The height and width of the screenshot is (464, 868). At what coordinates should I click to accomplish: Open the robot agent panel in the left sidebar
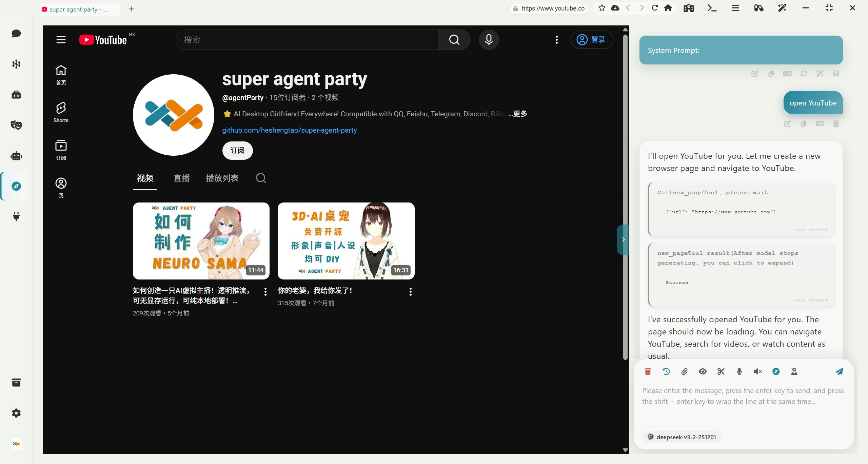[16, 156]
